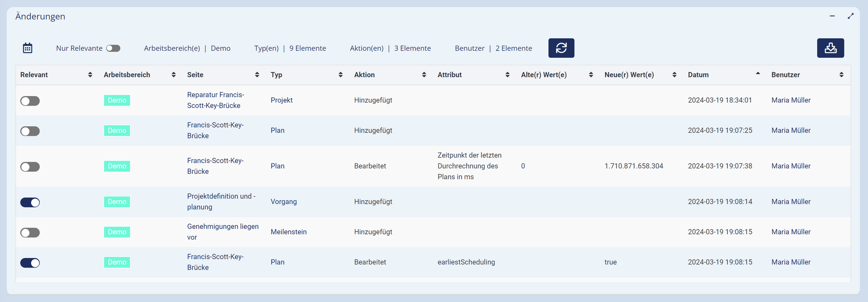The image size is (868, 302).
Task: Open the calendar date filter icon
Action: coord(28,48)
